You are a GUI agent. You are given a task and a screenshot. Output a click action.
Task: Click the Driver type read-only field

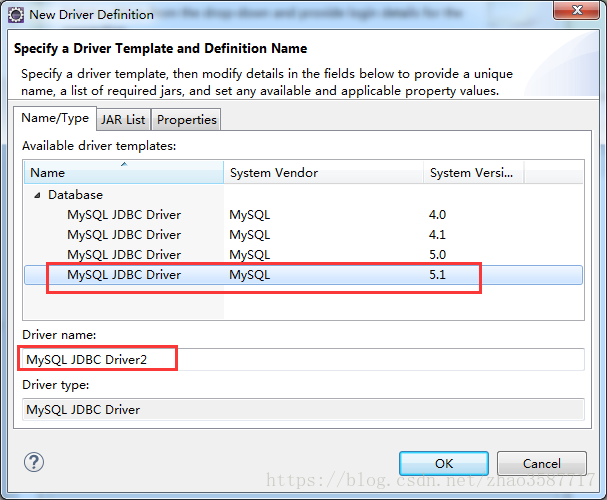pos(304,409)
